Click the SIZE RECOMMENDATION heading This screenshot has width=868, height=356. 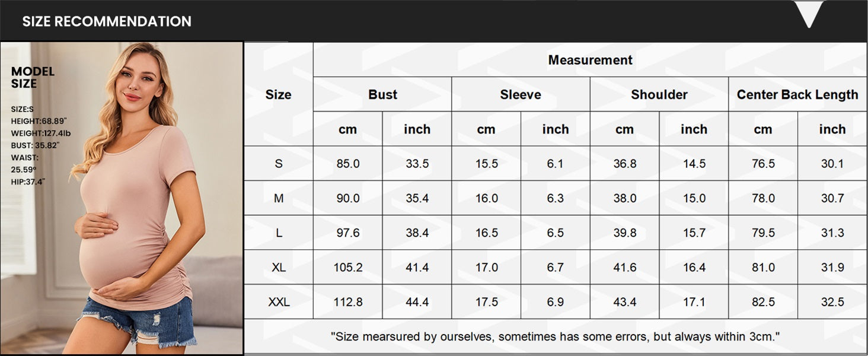107,21
